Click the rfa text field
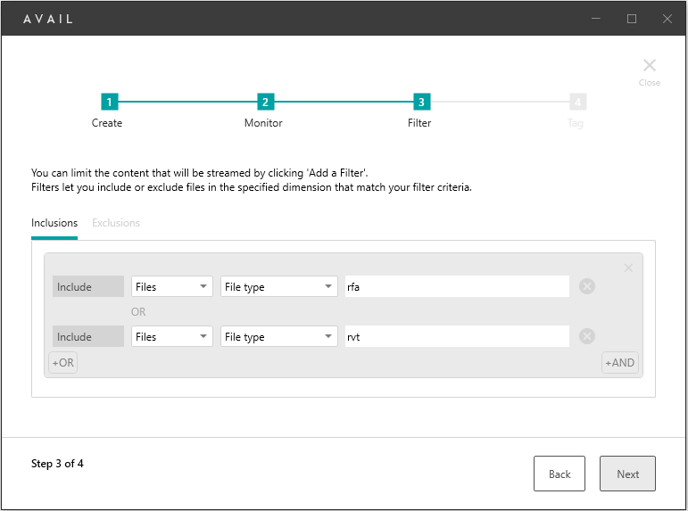688x511 pixels. pos(457,286)
